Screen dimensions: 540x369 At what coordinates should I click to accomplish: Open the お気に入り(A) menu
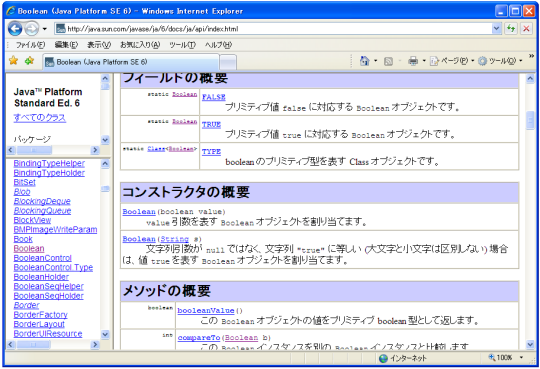pyautogui.click(x=140, y=44)
